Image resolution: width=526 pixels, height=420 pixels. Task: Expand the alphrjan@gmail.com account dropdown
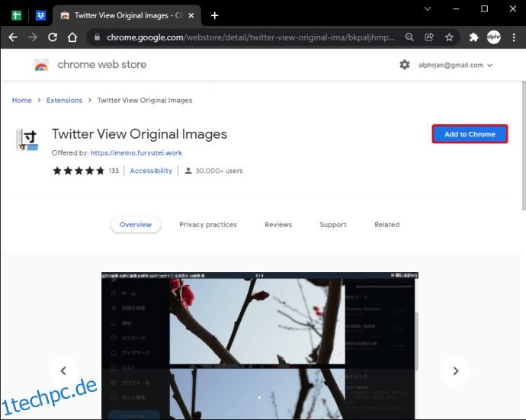click(455, 65)
